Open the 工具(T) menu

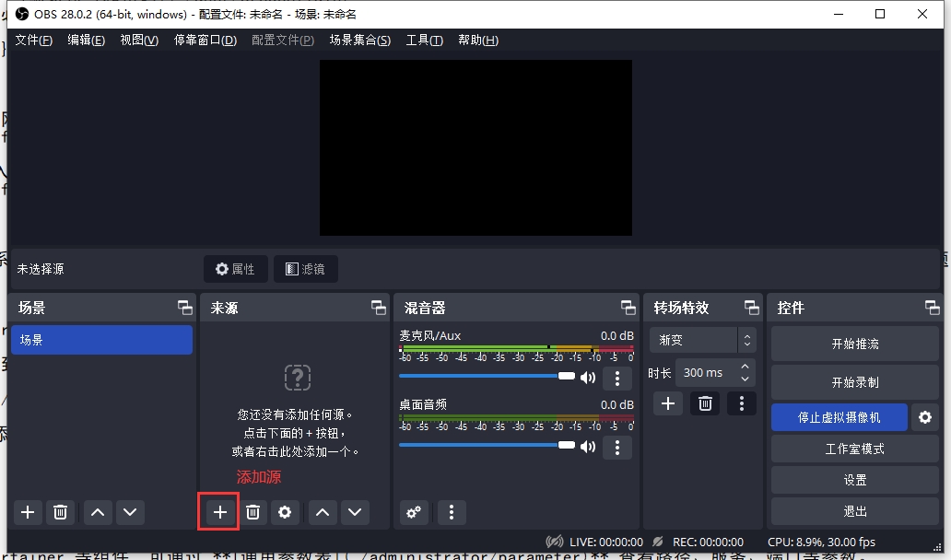[x=424, y=41]
